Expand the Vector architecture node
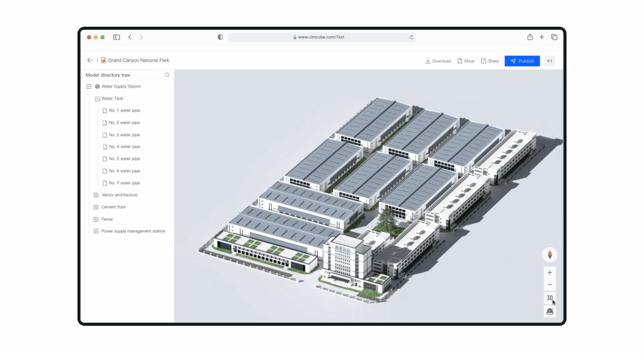This screenshot has height=353, width=644. tap(96, 195)
